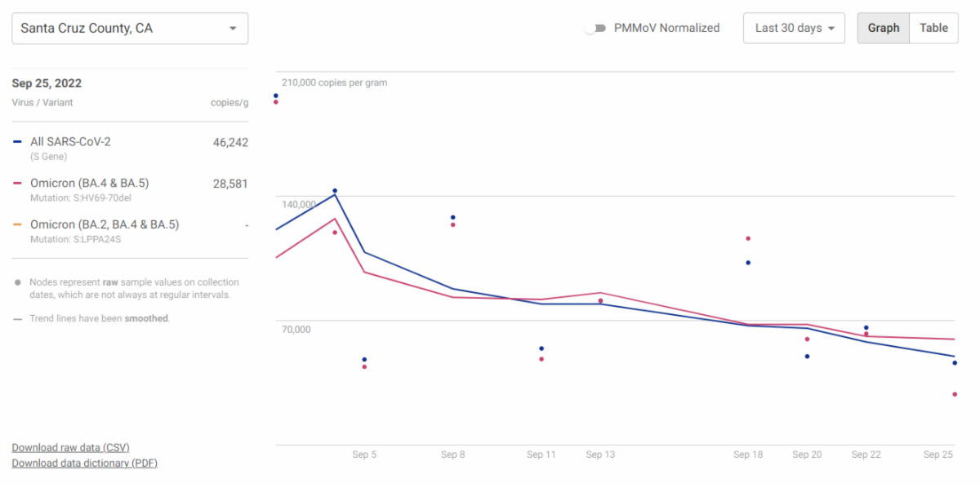Click the blue raw data point above Sep 22

[866, 328]
